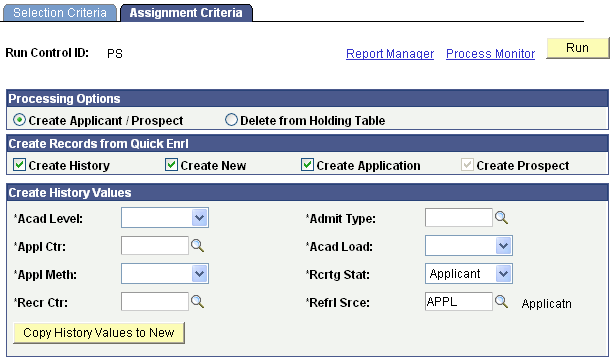Toggle the Create Application checkbox
Viewport: 612px width, 360px height.
[x=307, y=165]
